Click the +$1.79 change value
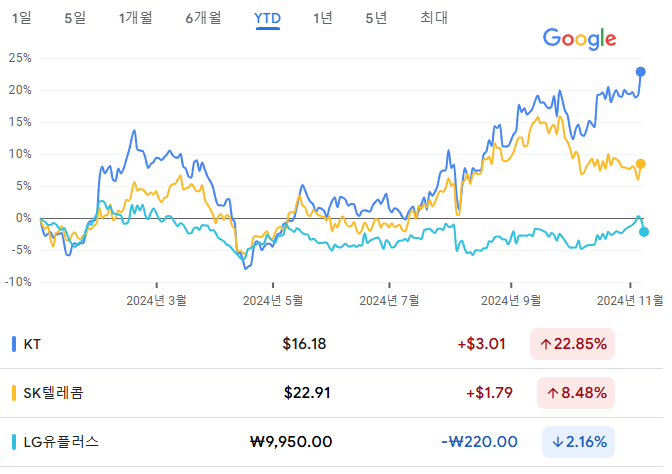 pos(489,393)
